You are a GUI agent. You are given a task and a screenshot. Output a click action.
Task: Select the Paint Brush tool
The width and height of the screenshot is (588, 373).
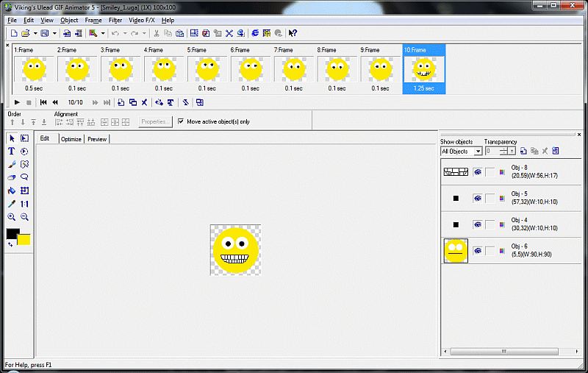[x=12, y=164]
